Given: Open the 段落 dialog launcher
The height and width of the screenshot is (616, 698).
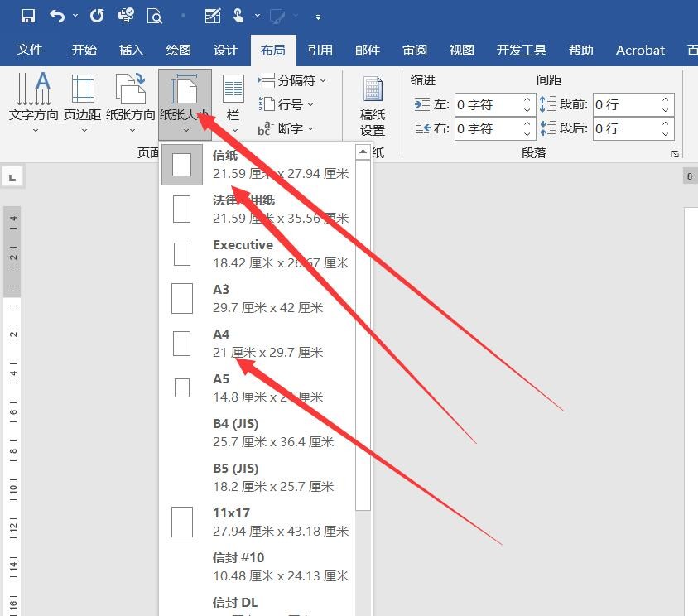Looking at the screenshot, I should (x=675, y=152).
